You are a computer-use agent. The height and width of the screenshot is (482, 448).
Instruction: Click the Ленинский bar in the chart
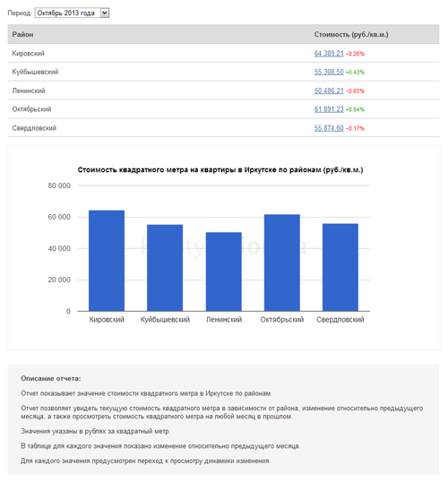pos(223,271)
